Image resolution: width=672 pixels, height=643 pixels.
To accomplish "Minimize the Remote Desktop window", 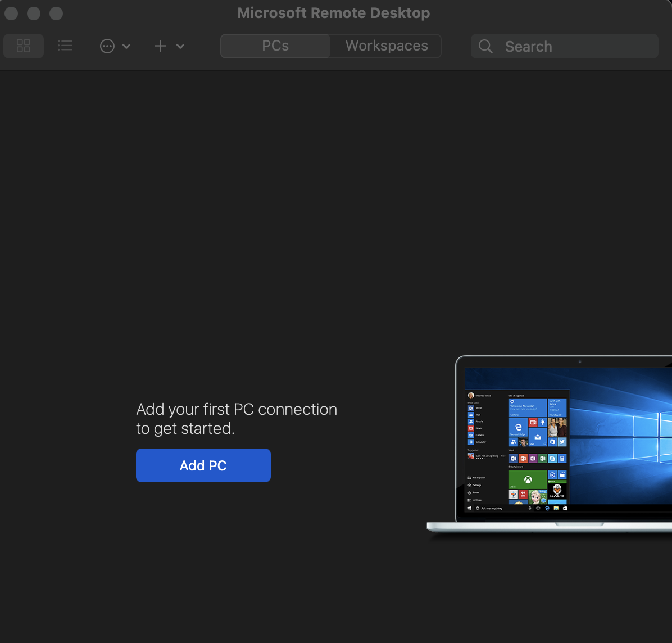I will click(34, 13).
